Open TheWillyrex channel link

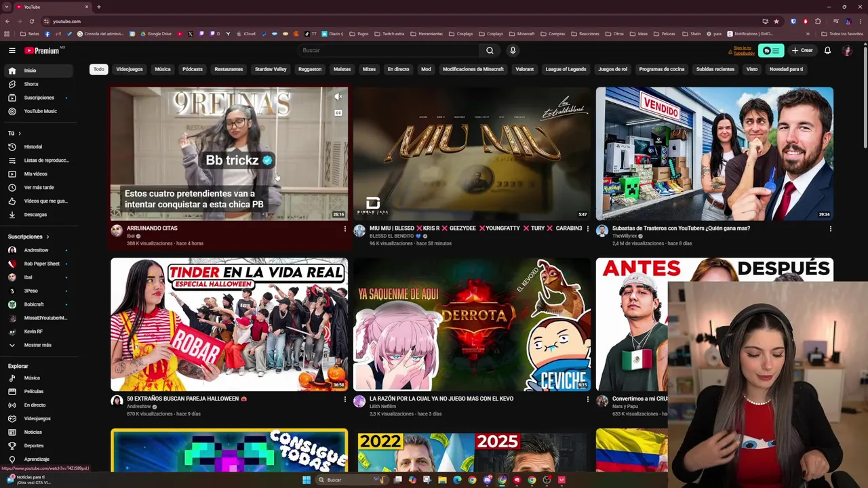[x=625, y=236]
